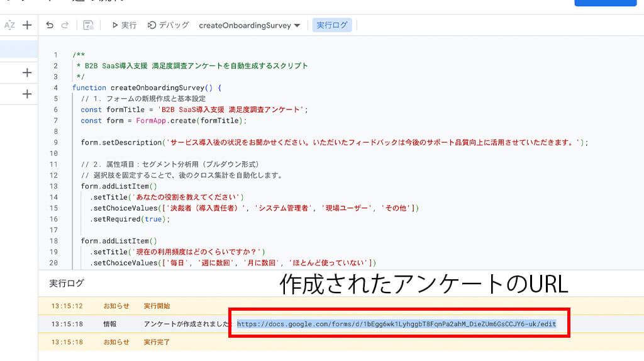This screenshot has width=644, height=361.
Task: Open the generated Google Forms edit URL
Action: 396,324
